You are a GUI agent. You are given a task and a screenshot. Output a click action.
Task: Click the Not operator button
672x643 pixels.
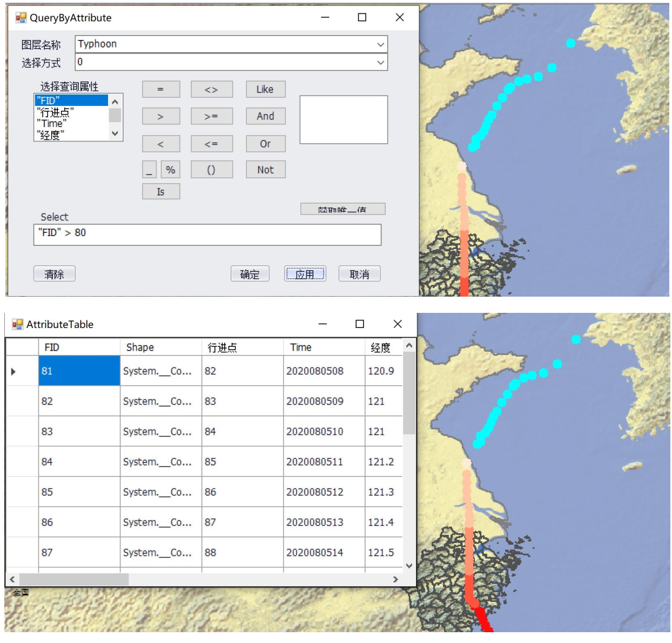tap(265, 170)
